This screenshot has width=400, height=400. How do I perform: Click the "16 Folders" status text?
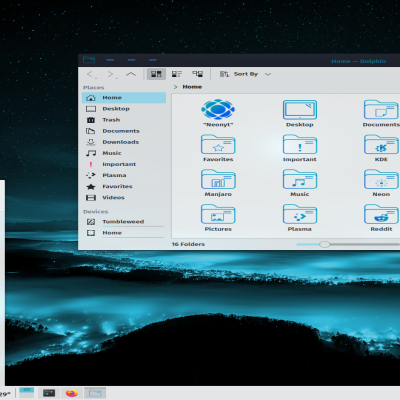188,244
